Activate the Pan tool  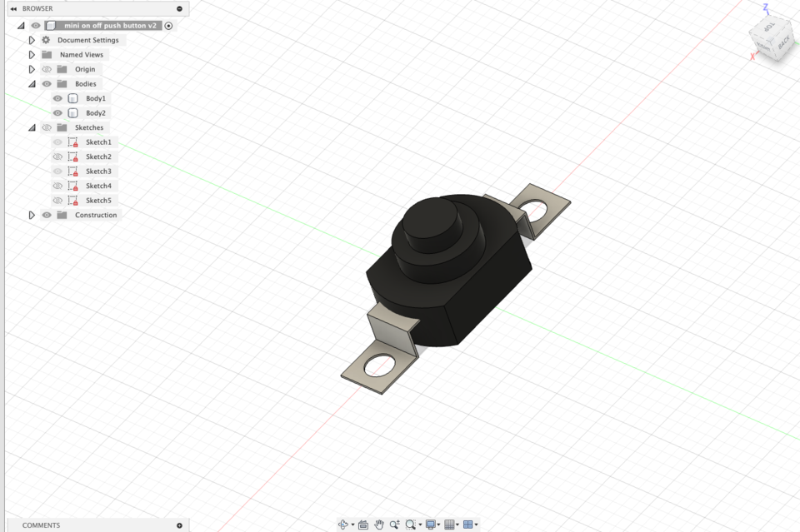point(379,525)
